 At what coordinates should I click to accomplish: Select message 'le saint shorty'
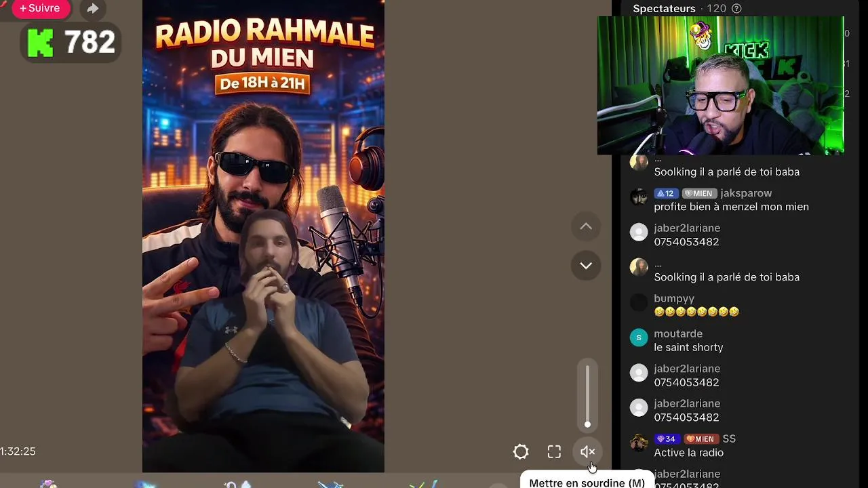click(x=688, y=347)
